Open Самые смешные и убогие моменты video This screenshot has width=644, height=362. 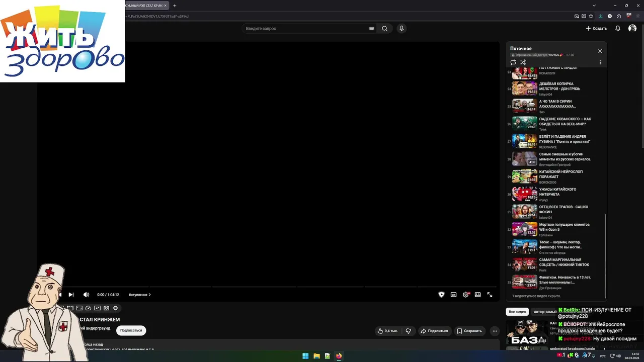click(x=556, y=159)
